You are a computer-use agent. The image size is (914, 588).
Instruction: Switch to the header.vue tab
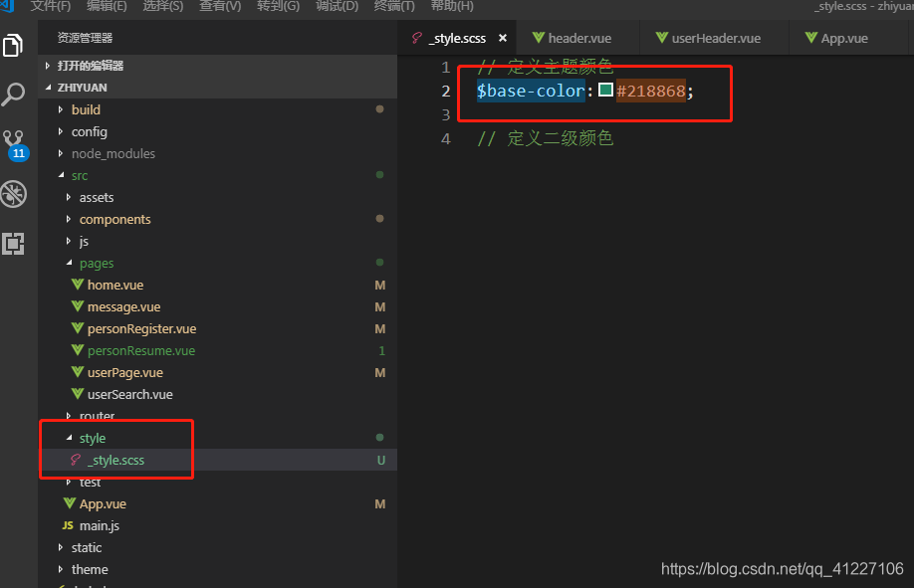tap(577, 38)
